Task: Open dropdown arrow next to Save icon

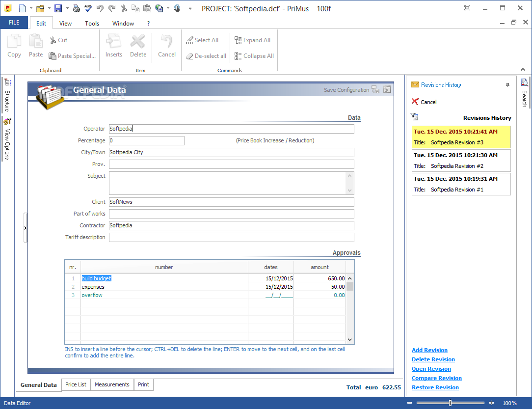Action: [67, 8]
